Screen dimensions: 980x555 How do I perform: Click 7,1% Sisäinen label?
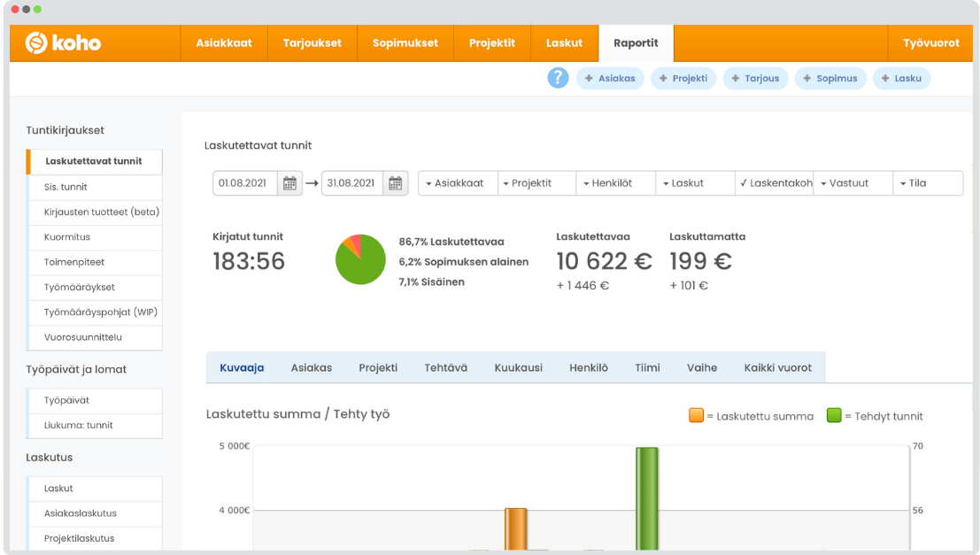tap(431, 281)
